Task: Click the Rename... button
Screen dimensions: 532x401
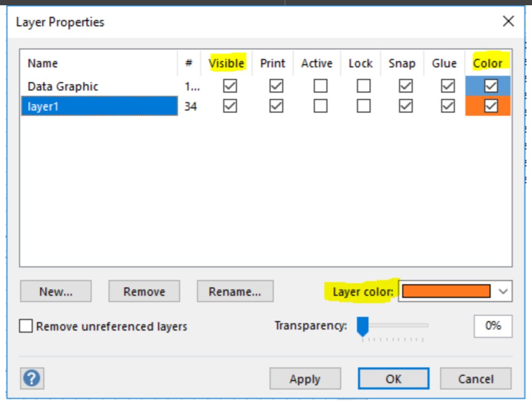Action: pos(235,291)
